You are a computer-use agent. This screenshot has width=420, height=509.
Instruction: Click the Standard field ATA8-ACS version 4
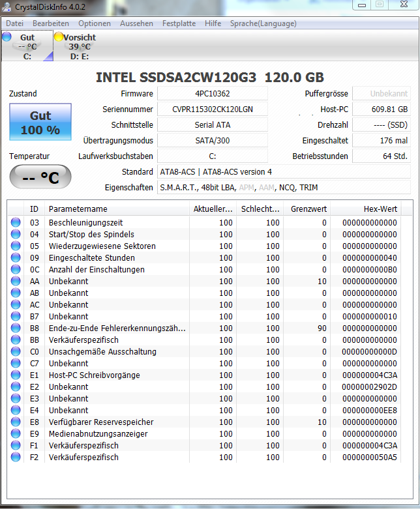click(284, 171)
